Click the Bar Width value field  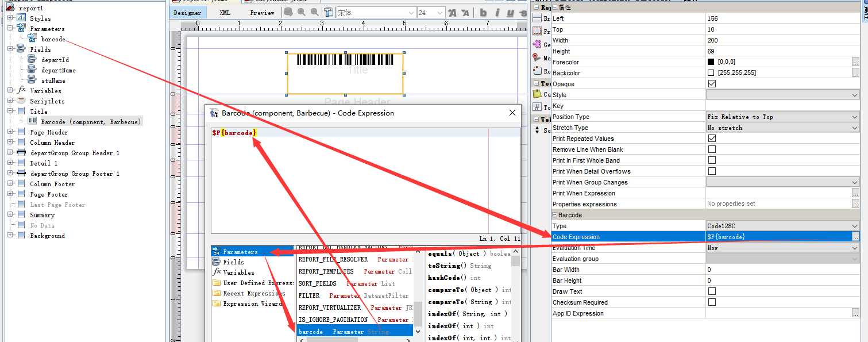coord(782,270)
